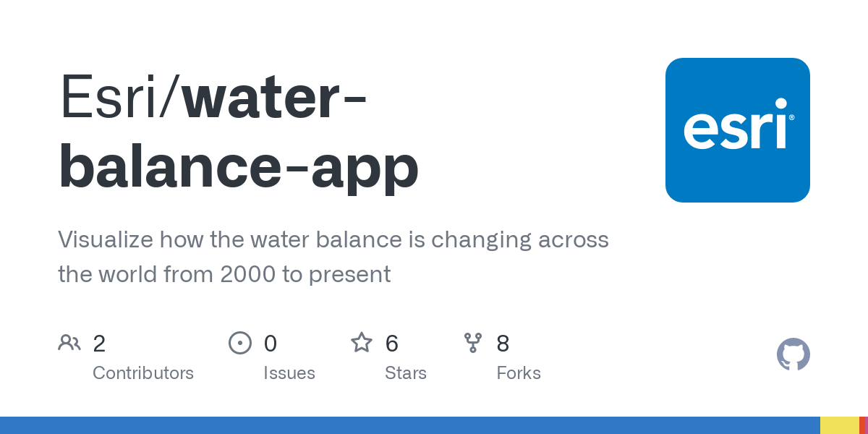This screenshot has height=434, width=868.
Task: Click the fork icon above Forks
Action: [x=473, y=343]
